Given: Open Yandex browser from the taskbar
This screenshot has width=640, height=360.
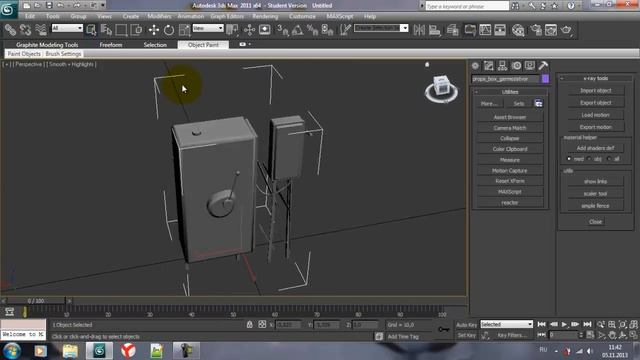Looking at the screenshot, I should point(128,351).
